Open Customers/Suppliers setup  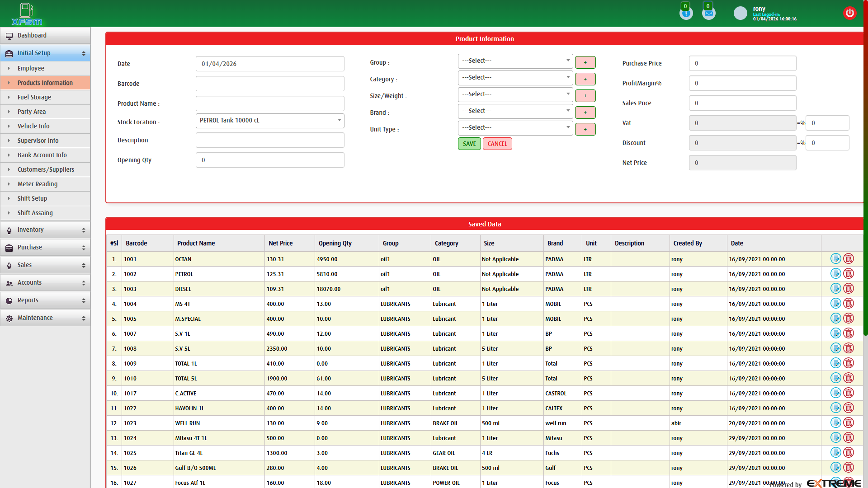pos(45,169)
